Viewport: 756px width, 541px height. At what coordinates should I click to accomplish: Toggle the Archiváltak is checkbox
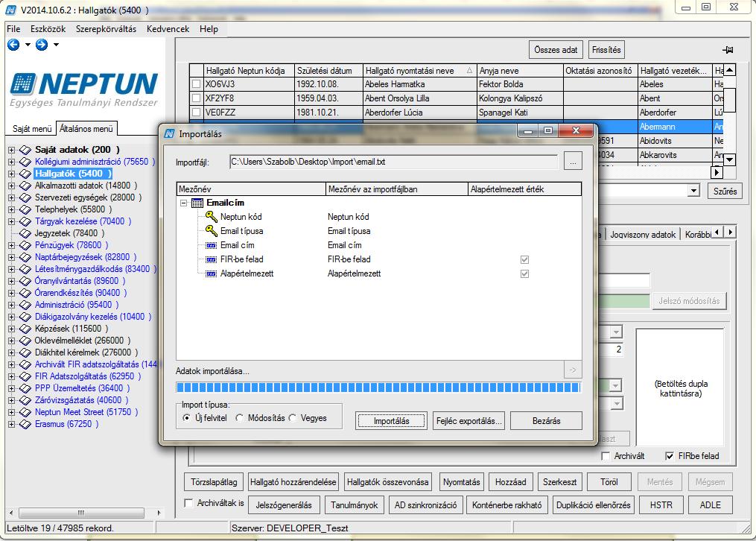pos(189,503)
